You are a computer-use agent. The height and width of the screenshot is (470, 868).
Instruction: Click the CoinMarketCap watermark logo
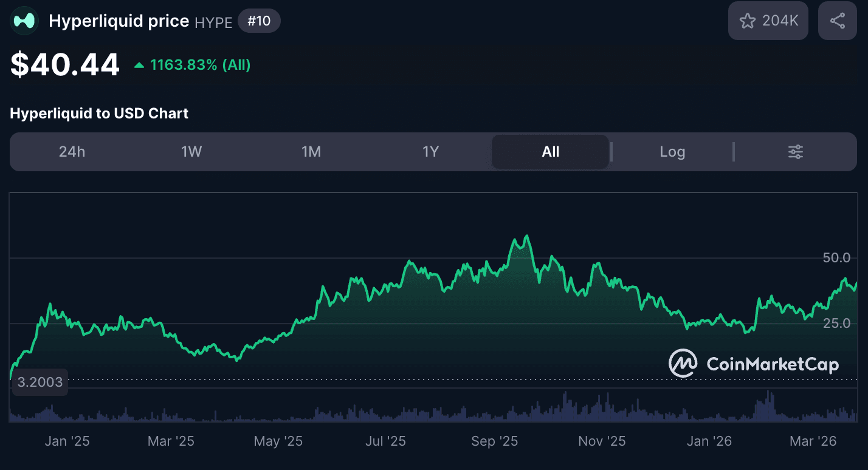pyautogui.click(x=754, y=364)
